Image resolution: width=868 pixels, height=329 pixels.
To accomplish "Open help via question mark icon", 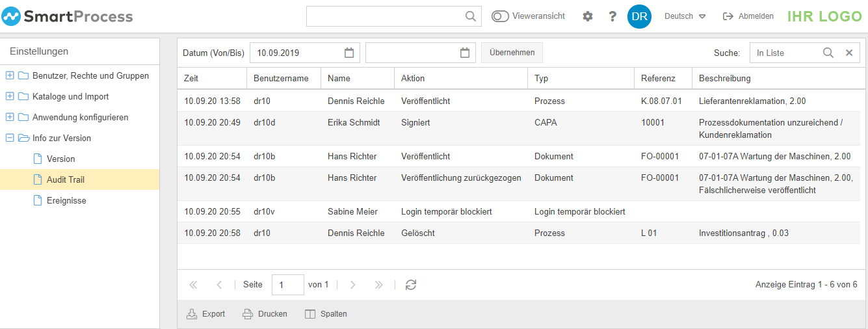I will point(612,16).
